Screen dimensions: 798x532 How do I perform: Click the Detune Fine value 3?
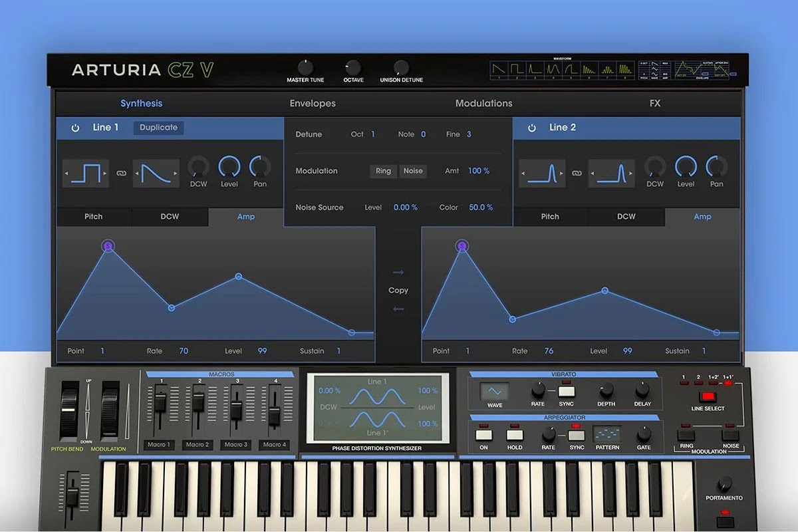tap(469, 134)
